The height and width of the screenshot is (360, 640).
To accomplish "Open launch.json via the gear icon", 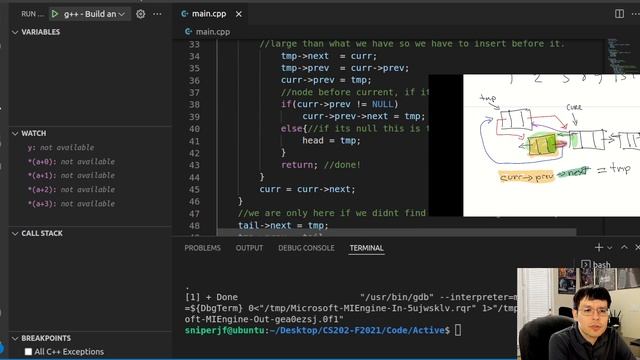I will coord(140,14).
